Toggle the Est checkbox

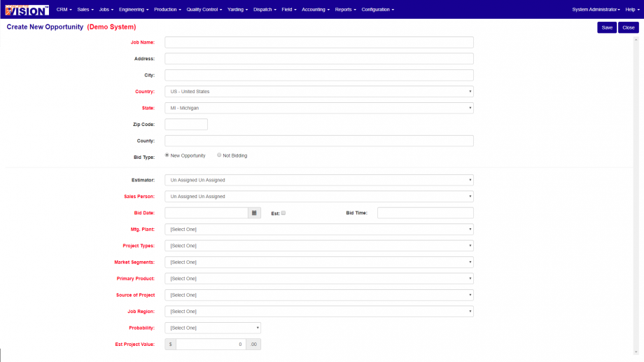pyautogui.click(x=283, y=213)
